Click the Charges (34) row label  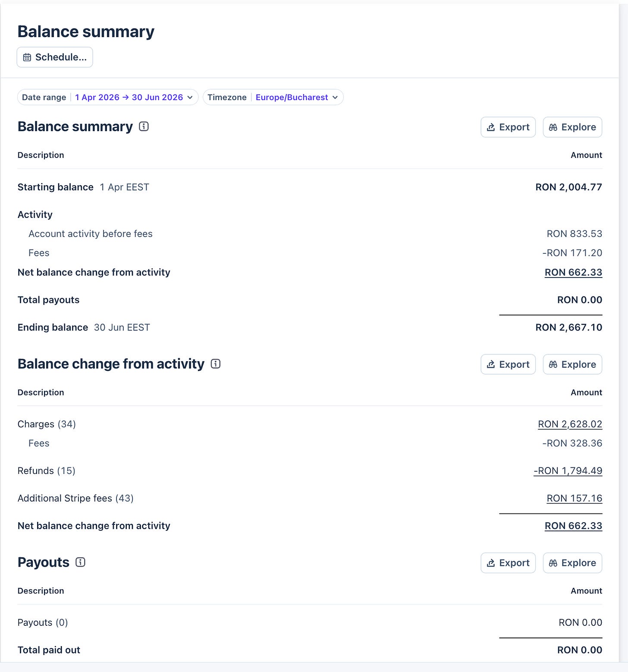coord(47,424)
